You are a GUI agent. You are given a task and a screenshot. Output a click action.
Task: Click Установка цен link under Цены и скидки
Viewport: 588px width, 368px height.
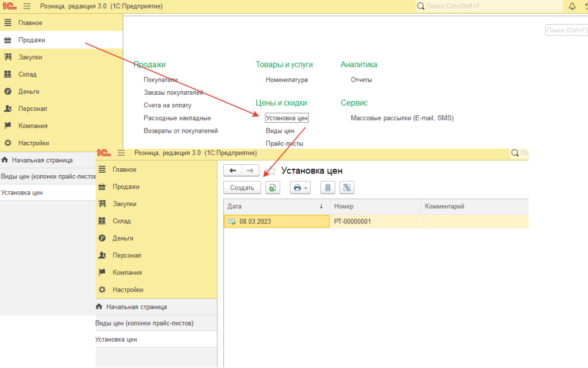287,118
